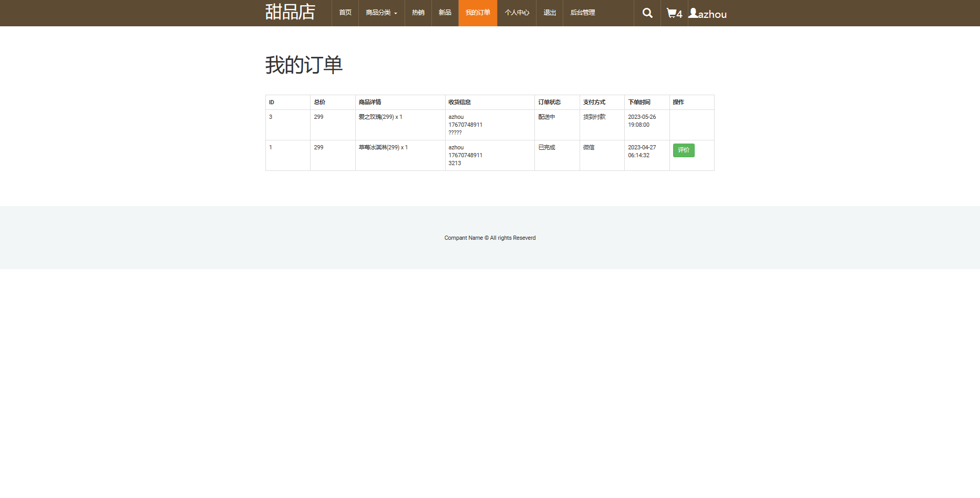Click the 配送中 status of order 3
This screenshot has width=980, height=498.
click(546, 117)
